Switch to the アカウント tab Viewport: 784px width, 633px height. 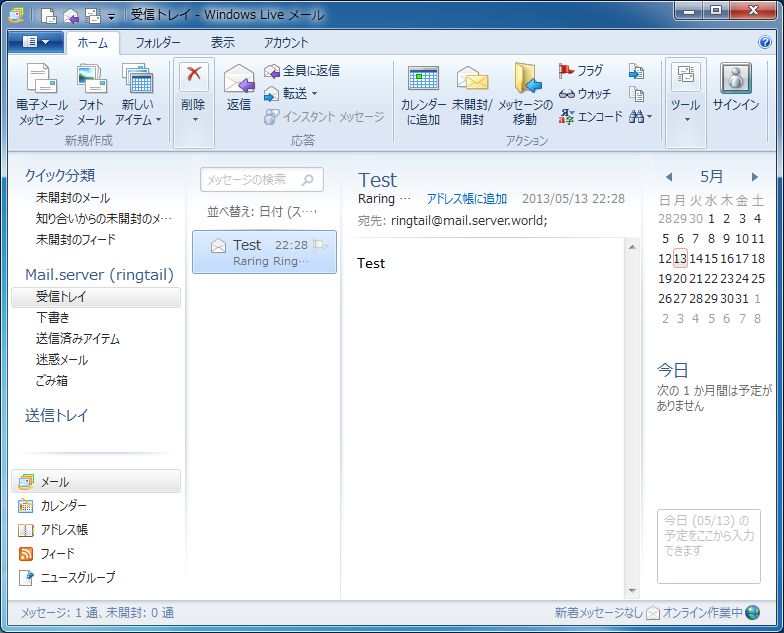coord(286,43)
